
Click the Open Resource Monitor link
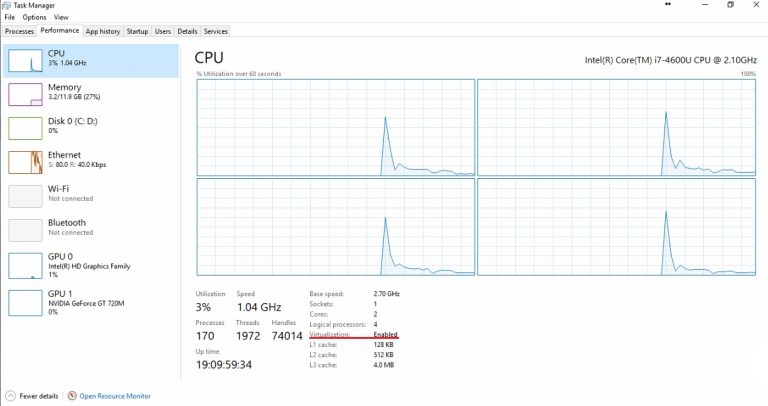115,396
